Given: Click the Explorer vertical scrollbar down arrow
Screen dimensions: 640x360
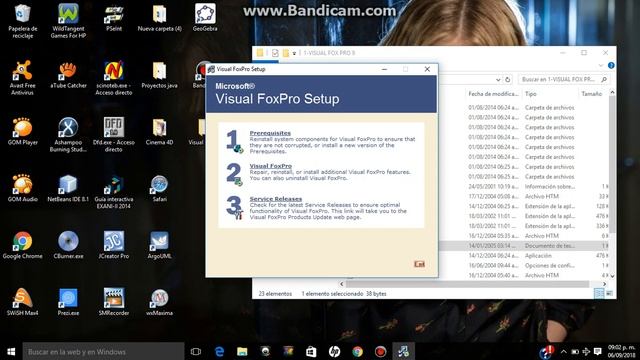Looking at the screenshot, I should coord(612,276).
